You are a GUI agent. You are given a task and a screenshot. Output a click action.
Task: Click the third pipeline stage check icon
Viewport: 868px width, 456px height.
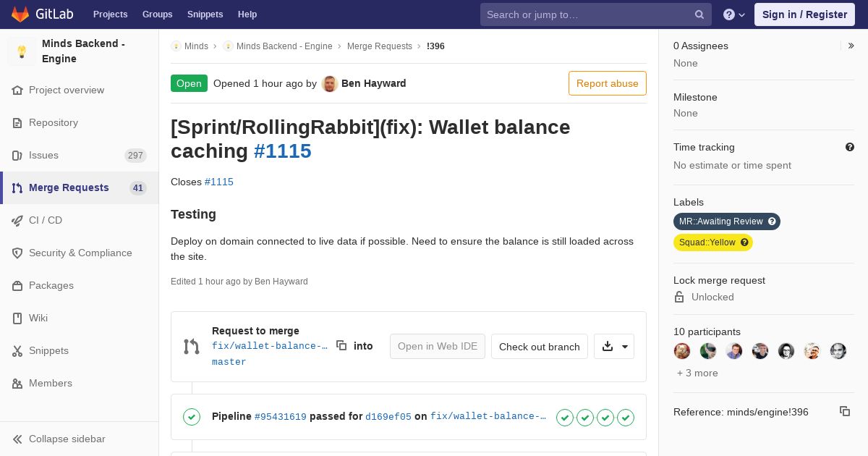[605, 417]
